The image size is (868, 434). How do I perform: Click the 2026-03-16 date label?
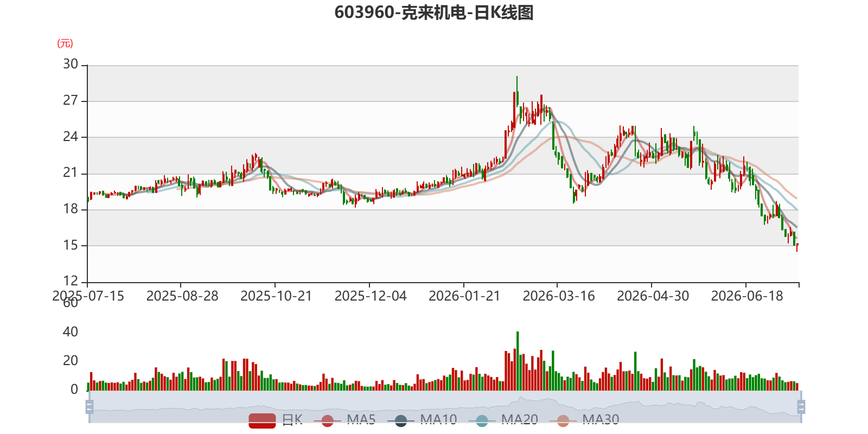point(559,296)
